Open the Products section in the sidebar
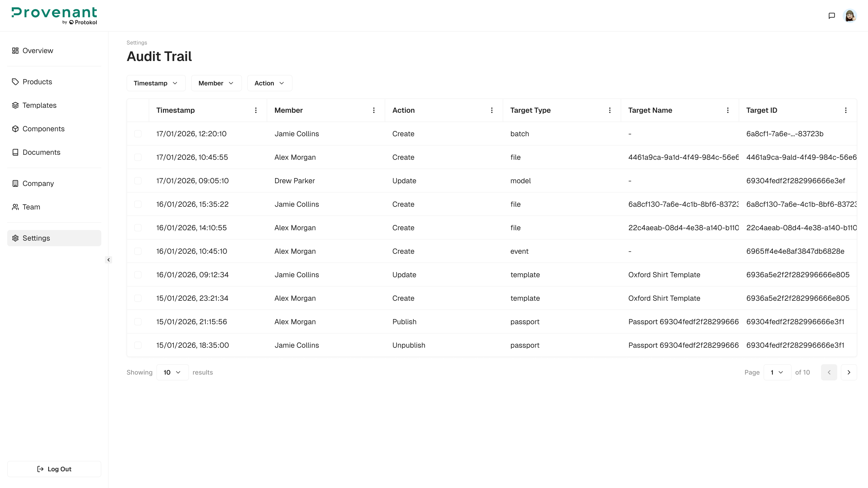 pyautogui.click(x=37, y=82)
